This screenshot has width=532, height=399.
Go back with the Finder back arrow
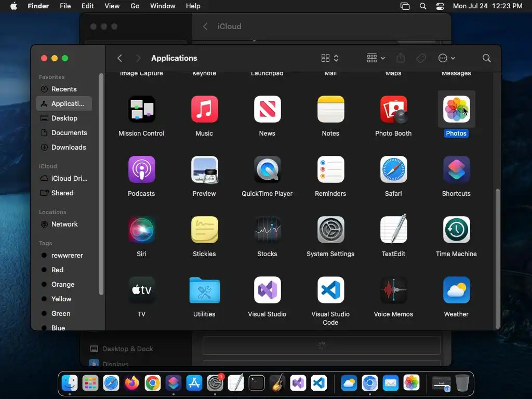point(119,58)
